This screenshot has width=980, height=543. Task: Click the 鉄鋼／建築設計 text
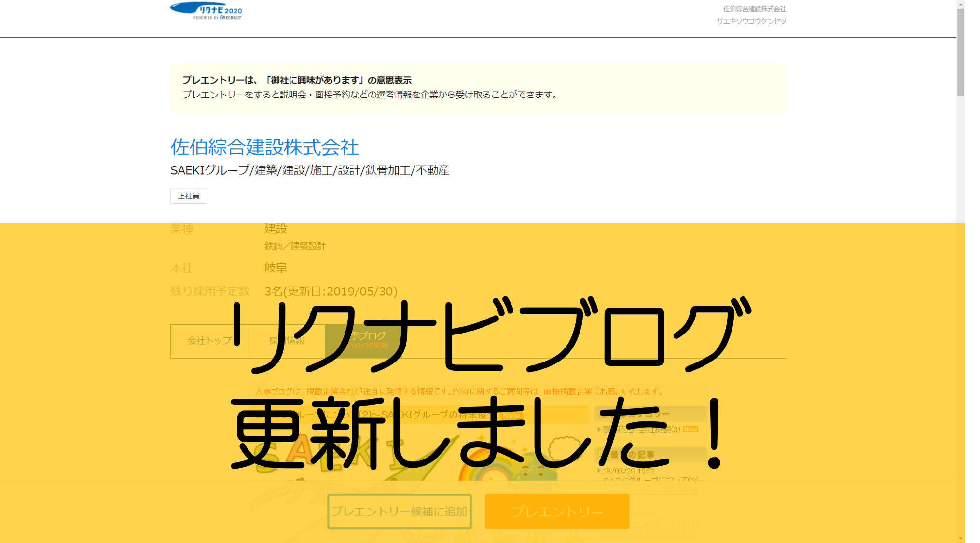[x=295, y=246]
